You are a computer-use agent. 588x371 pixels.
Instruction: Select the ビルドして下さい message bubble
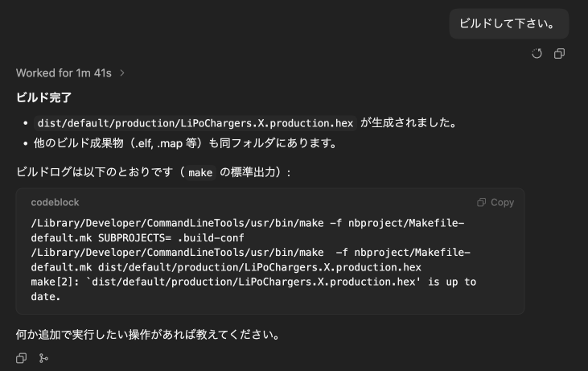509,23
